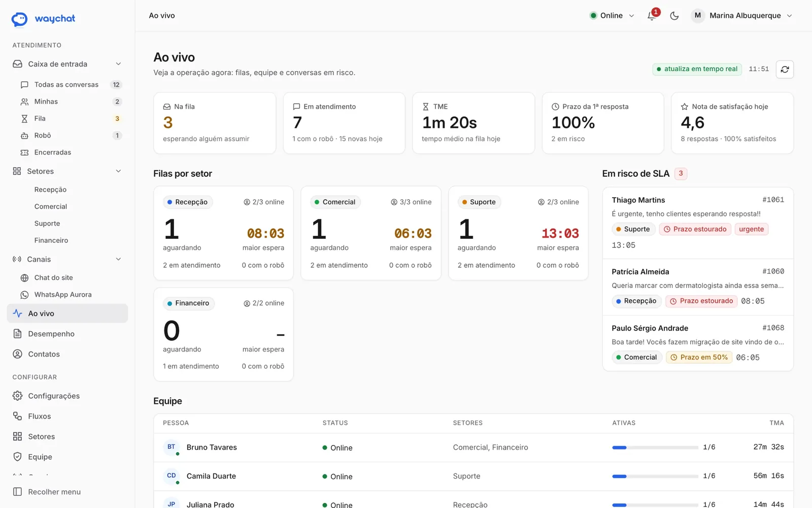Image resolution: width=812 pixels, height=508 pixels.
Task: Click the Em atendimento metric card
Action: point(344,123)
